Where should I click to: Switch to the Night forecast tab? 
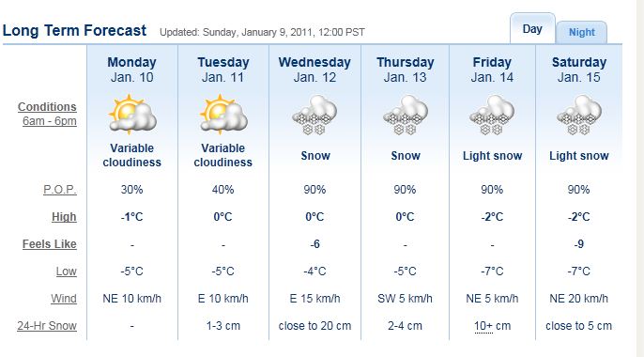pos(582,32)
